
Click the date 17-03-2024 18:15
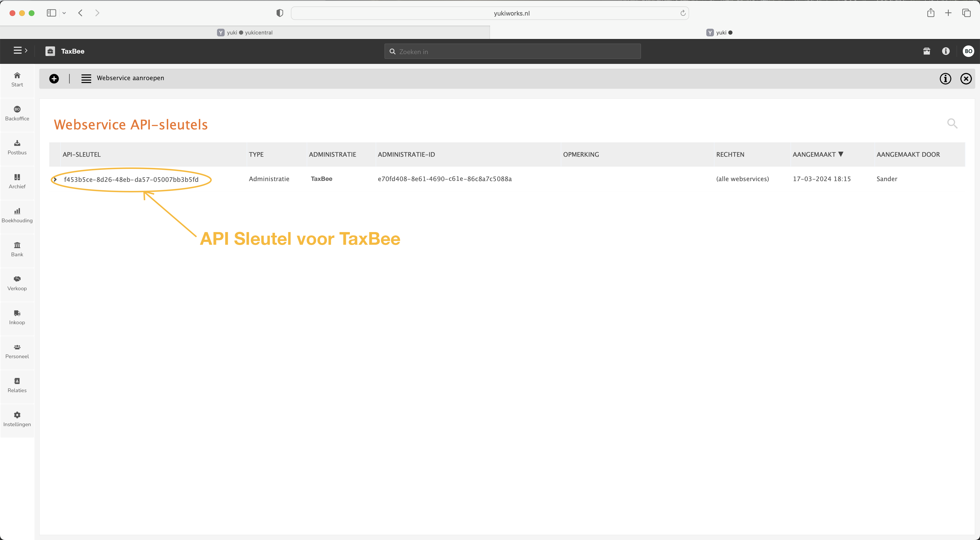822,179
